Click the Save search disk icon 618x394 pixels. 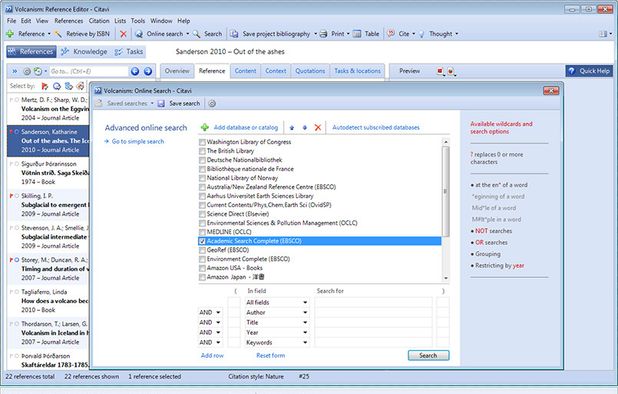(x=161, y=104)
